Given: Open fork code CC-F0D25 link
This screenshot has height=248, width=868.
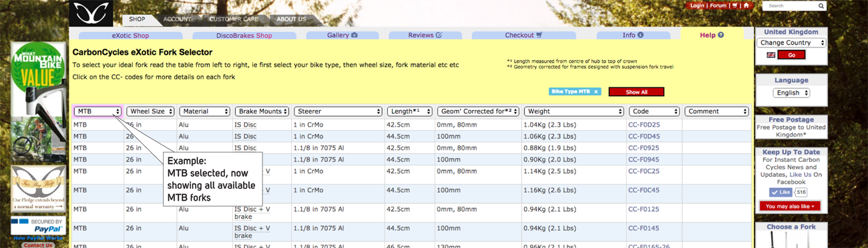Looking at the screenshot, I should click(x=644, y=125).
